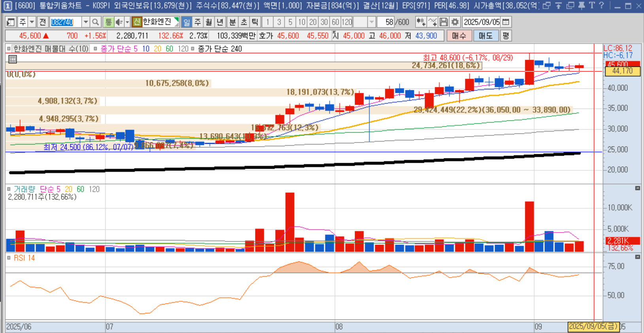Click the 평 button

506,36
